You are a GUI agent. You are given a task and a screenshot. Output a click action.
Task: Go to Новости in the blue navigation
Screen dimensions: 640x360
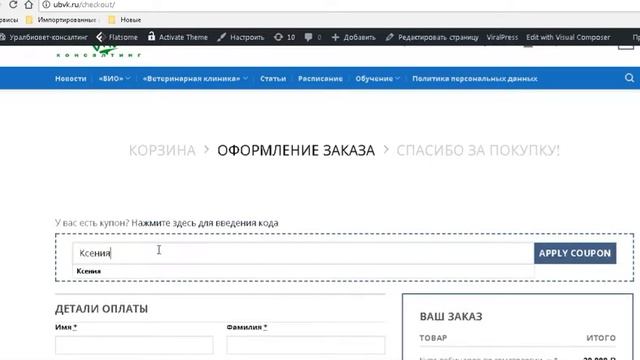71,78
